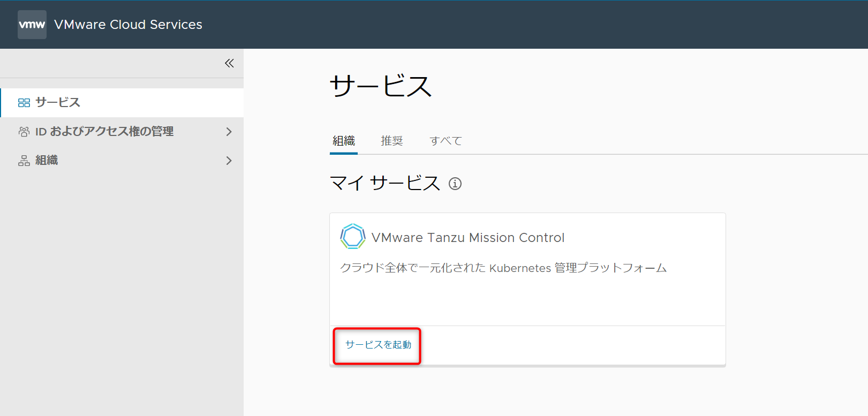
Task: Click the VMware Cloud Services header title
Action: pyautogui.click(x=128, y=25)
